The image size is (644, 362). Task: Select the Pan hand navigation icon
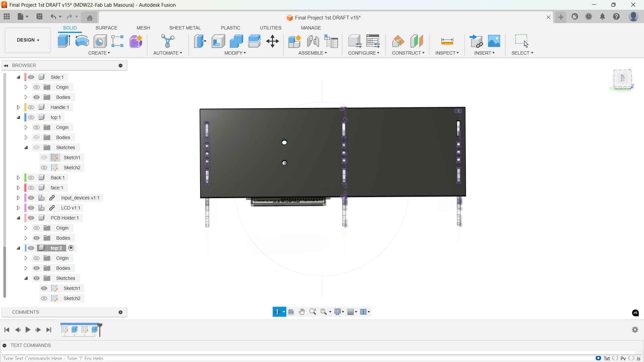(x=302, y=312)
